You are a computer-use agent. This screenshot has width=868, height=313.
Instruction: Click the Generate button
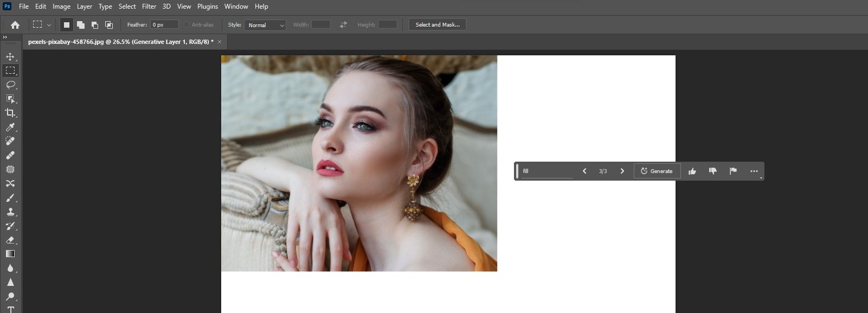click(657, 171)
